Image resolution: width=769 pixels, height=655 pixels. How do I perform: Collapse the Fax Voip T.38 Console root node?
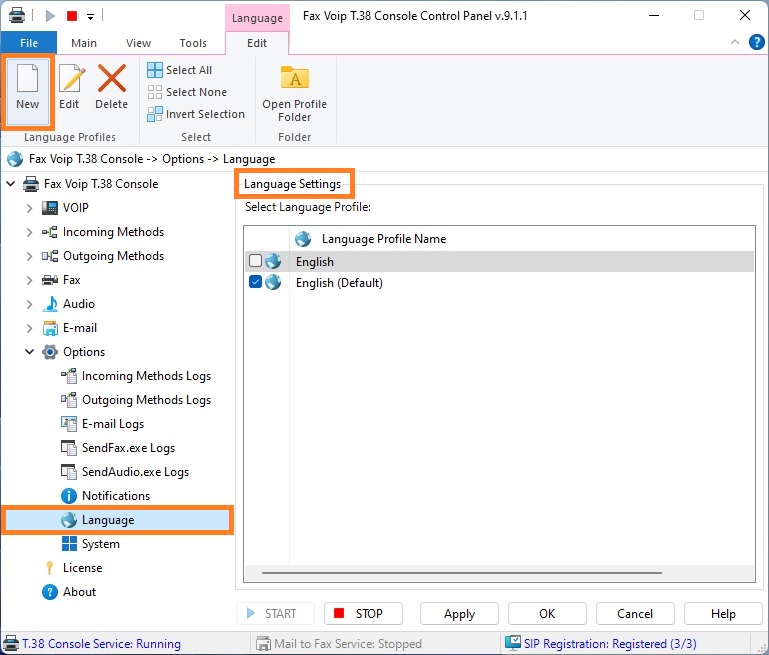click(11, 184)
